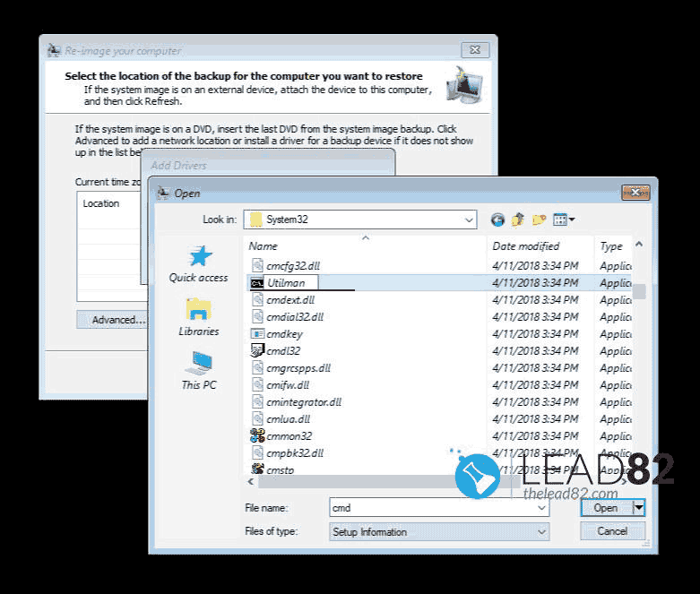Click the Location column header in Re-image window
Screen dimensions: 700x594
click(x=101, y=203)
